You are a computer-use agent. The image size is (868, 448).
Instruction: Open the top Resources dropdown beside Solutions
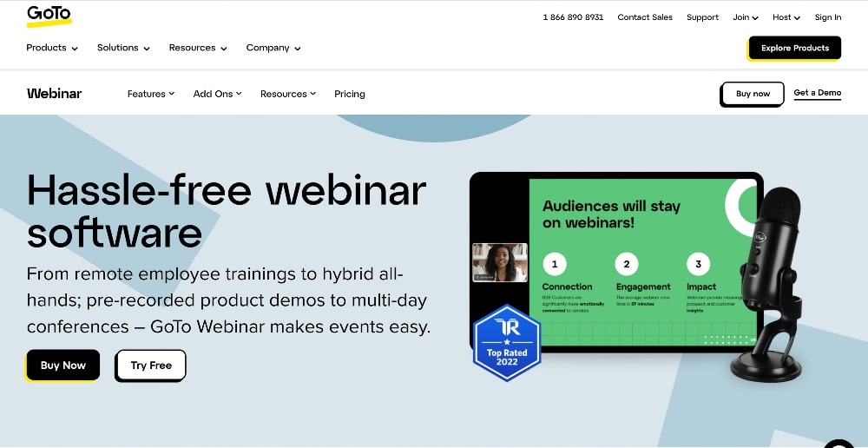tap(198, 48)
